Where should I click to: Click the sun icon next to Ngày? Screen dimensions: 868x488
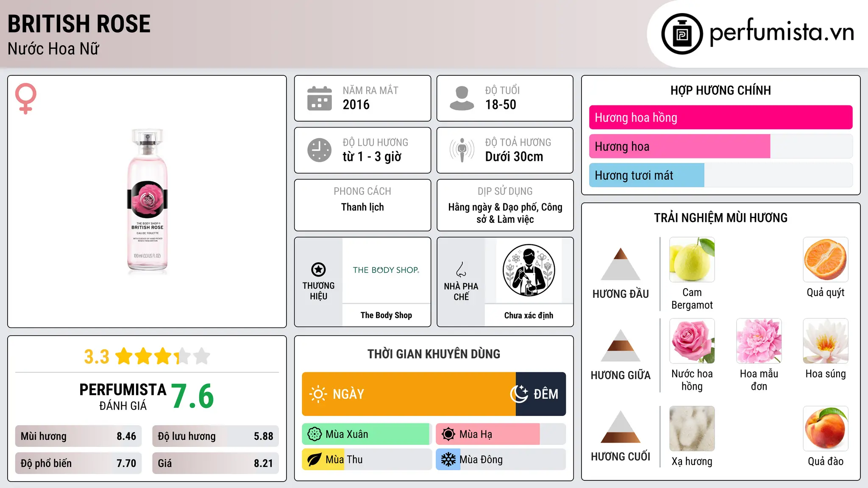coord(318,394)
